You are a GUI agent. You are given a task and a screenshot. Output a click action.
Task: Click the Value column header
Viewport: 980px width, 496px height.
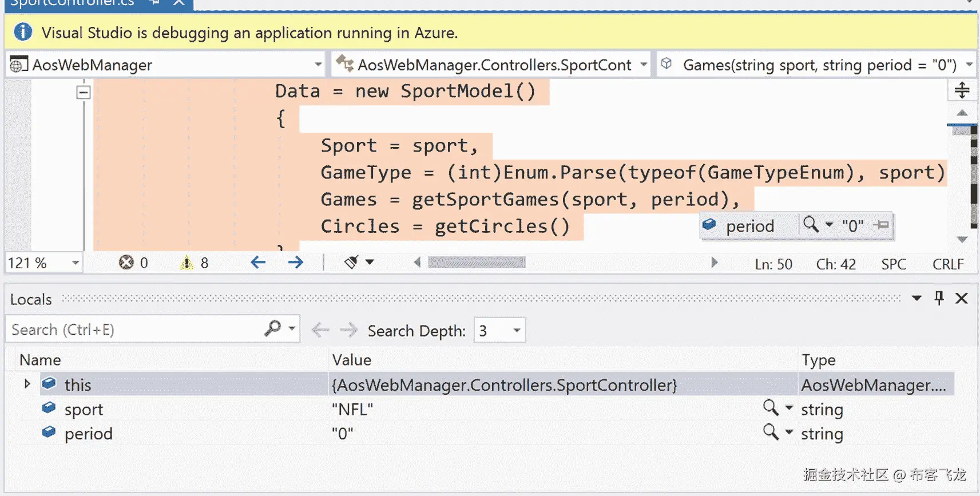[x=352, y=360]
